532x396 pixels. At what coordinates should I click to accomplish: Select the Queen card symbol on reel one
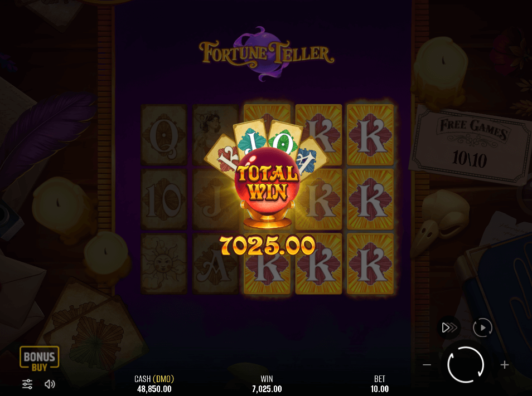[164, 135]
